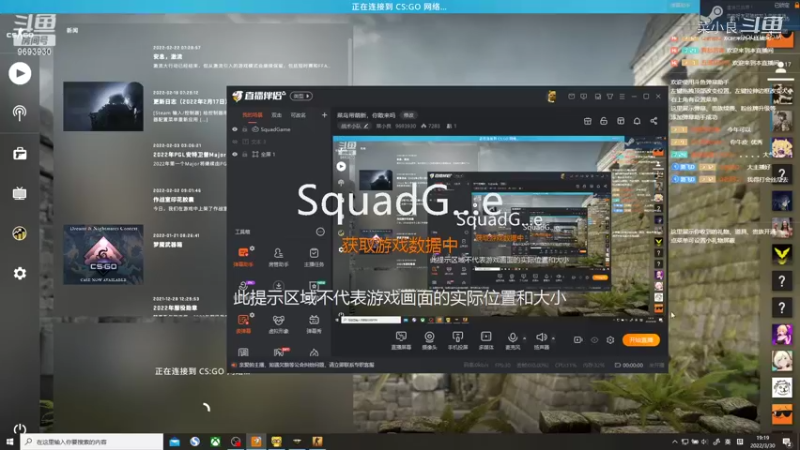Open Windows notification center icon
The height and width of the screenshot is (450, 800).
(x=787, y=442)
